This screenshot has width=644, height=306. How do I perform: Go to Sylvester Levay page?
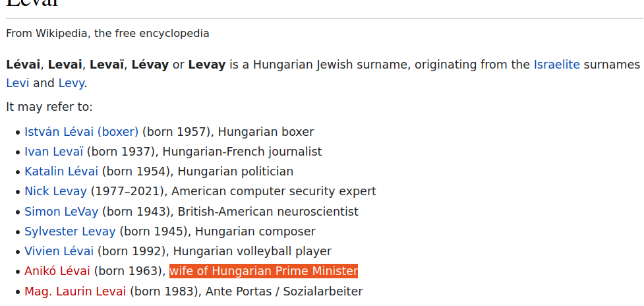(x=70, y=231)
